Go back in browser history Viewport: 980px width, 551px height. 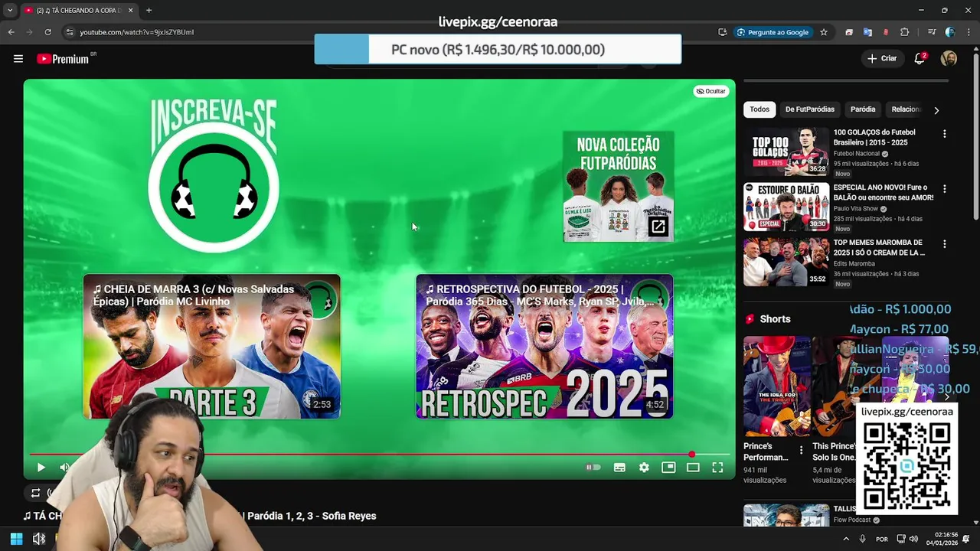(x=11, y=32)
